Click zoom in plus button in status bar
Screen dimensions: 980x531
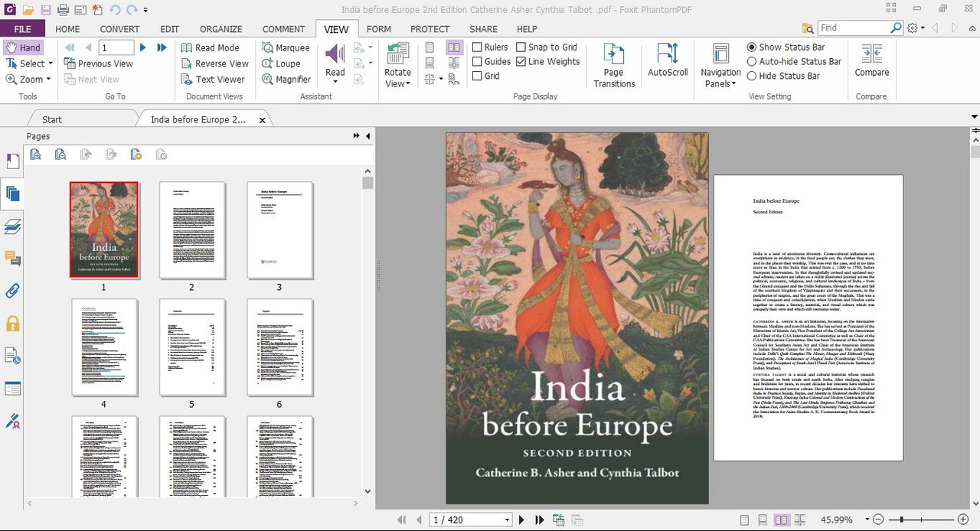click(x=963, y=520)
